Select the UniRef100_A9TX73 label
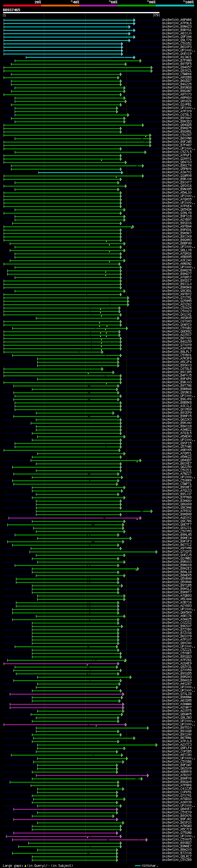This screenshot has width=197, height=868. [x=177, y=94]
